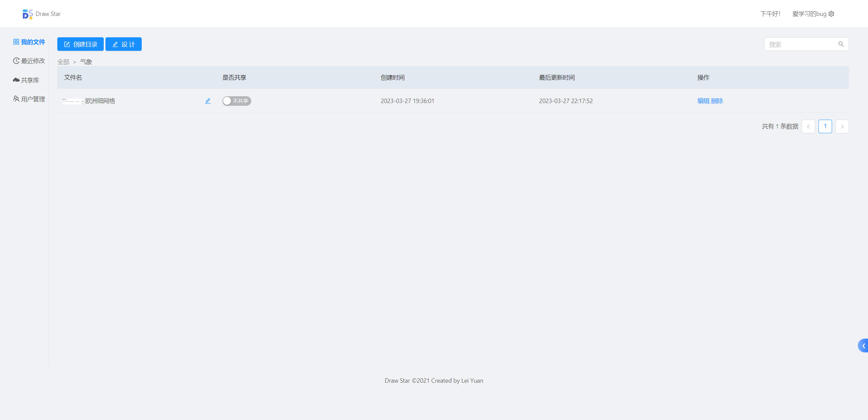Open 共享库 in sidebar
This screenshot has width=868, height=420.
coord(26,80)
